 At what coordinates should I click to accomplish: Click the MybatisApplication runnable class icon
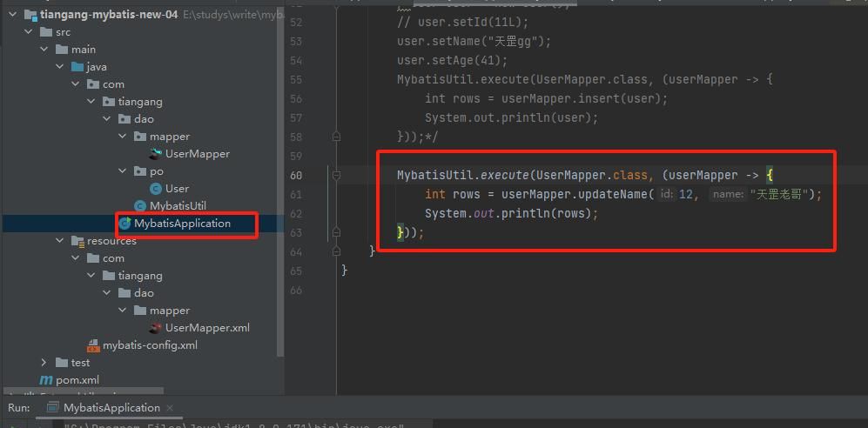coord(125,224)
